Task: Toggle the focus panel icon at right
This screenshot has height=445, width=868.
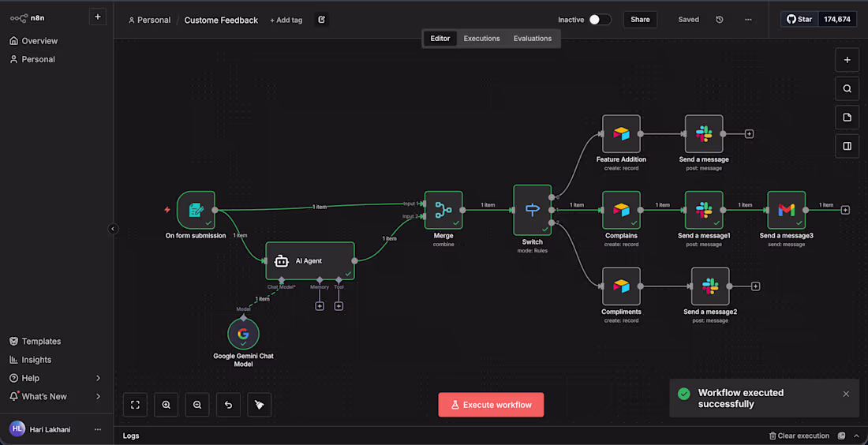Action: point(847,146)
